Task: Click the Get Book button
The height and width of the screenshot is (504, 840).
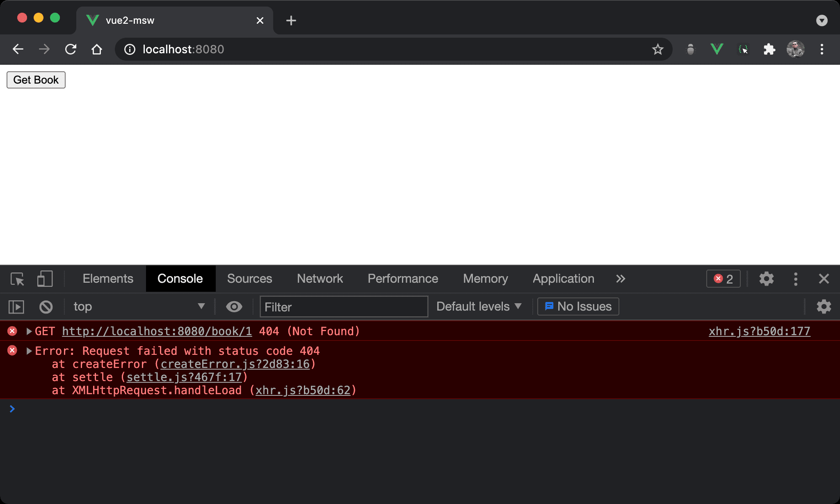Action: click(x=35, y=80)
